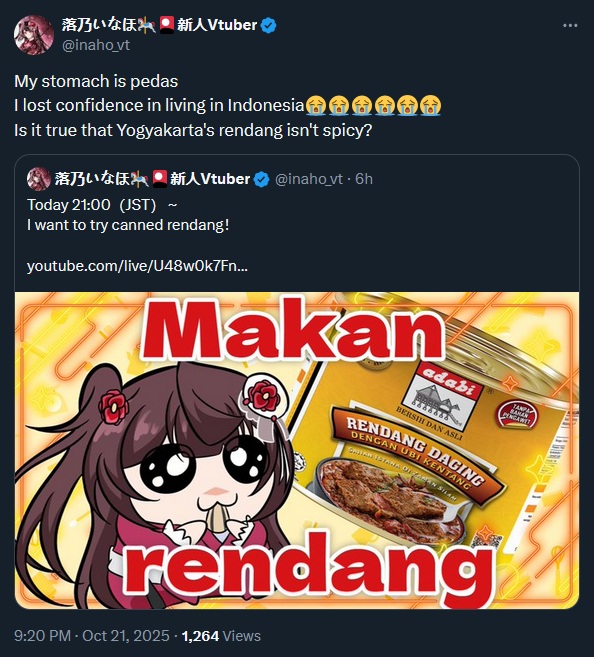594x657 pixels.
Task: Click the 9:20 PM · Oct 21, 2025 timestamp
Action: pos(92,636)
